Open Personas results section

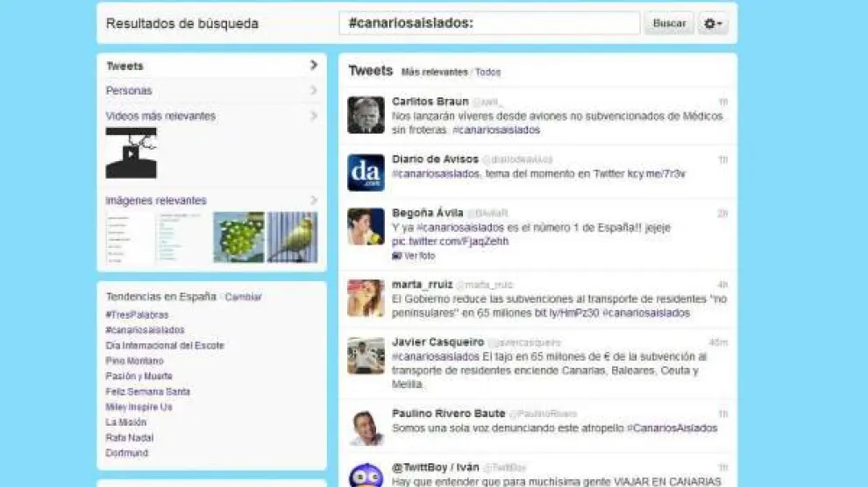click(x=129, y=91)
